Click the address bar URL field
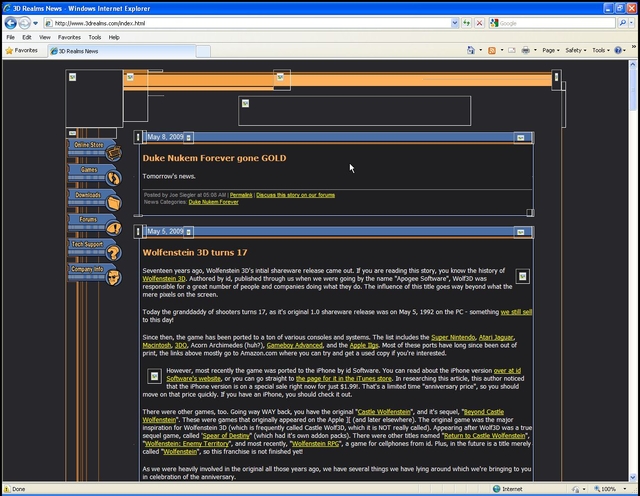Image resolution: width=640 pixels, height=496 pixels. point(247,23)
